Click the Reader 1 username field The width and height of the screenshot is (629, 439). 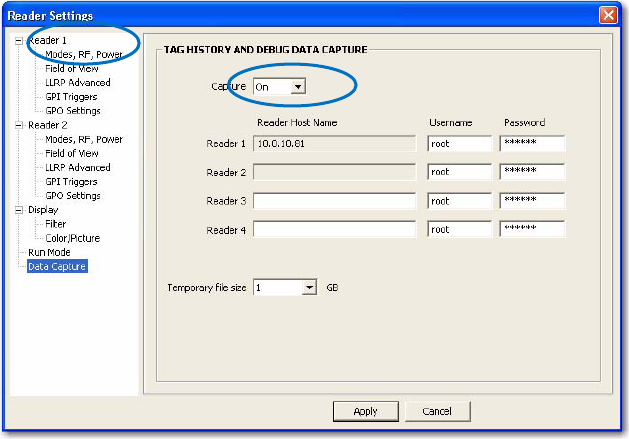pyautogui.click(x=459, y=144)
